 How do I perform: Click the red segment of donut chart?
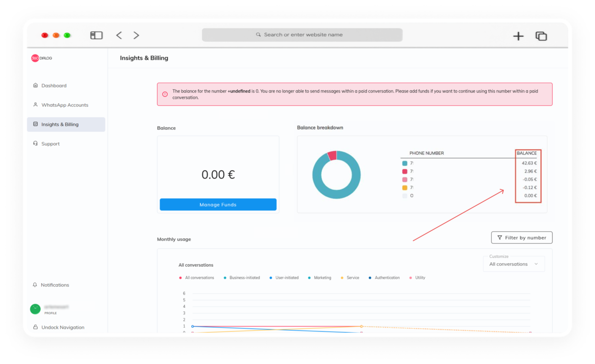(x=332, y=155)
